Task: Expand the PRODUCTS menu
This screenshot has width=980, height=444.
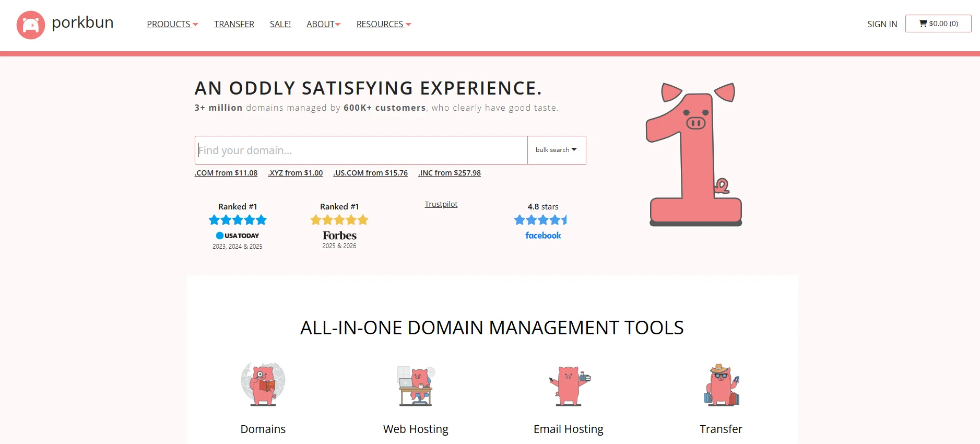Action: click(x=172, y=24)
